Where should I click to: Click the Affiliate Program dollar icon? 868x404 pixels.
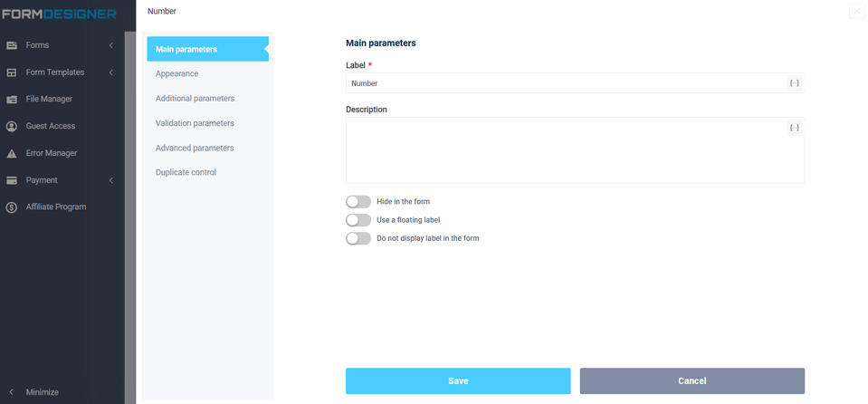click(x=12, y=207)
